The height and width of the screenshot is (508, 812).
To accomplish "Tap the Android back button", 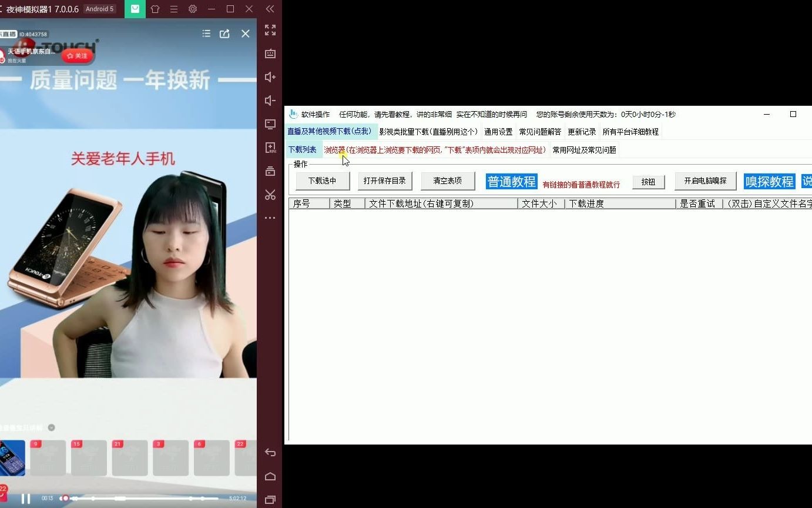I will (x=270, y=453).
